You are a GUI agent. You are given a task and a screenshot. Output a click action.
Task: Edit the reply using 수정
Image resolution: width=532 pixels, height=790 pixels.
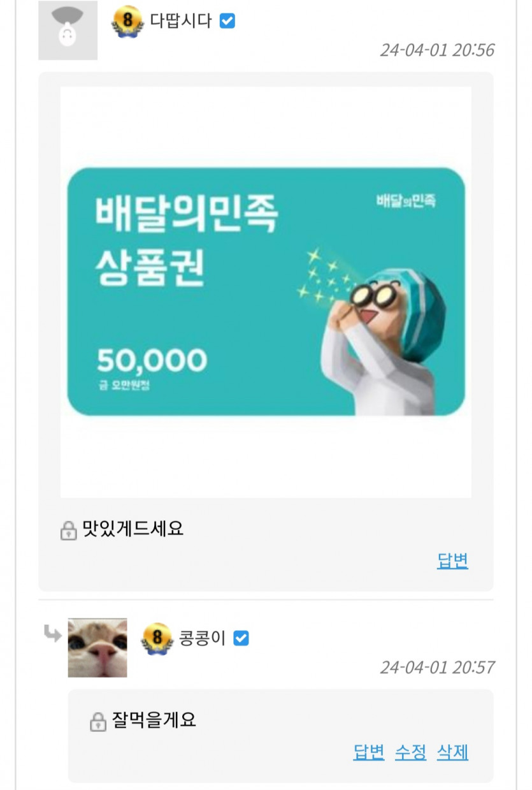pyautogui.click(x=411, y=752)
